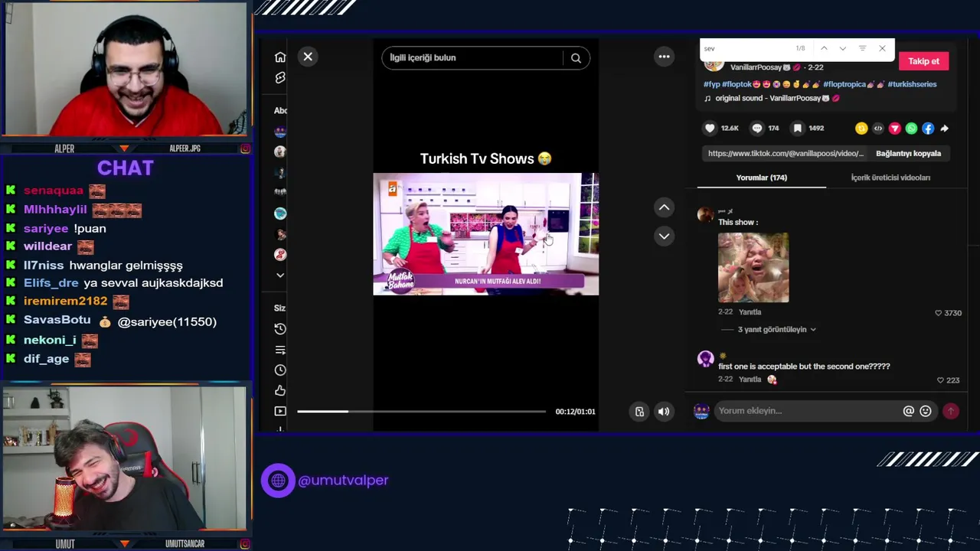The width and height of the screenshot is (980, 551).
Task: Open the #floptok hashtag
Action: click(737, 84)
